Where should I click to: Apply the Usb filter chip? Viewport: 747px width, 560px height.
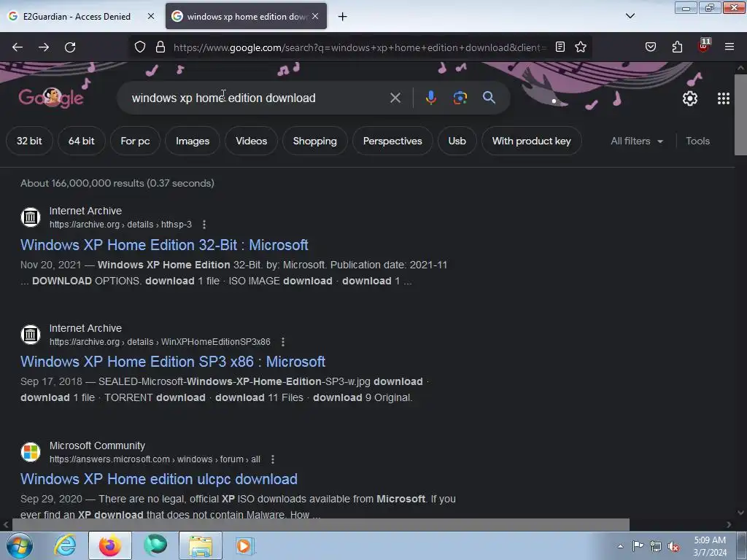pyautogui.click(x=457, y=141)
